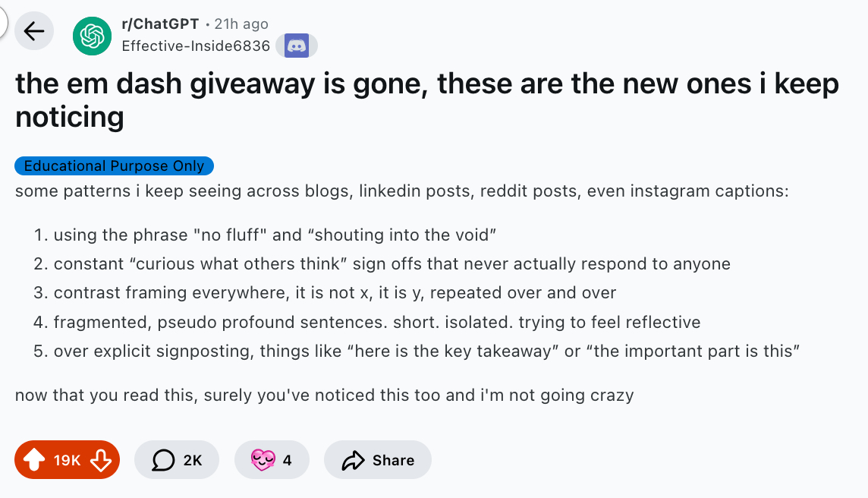Click the fragmented sentences list item
The image size is (868, 498).
pyautogui.click(x=376, y=322)
